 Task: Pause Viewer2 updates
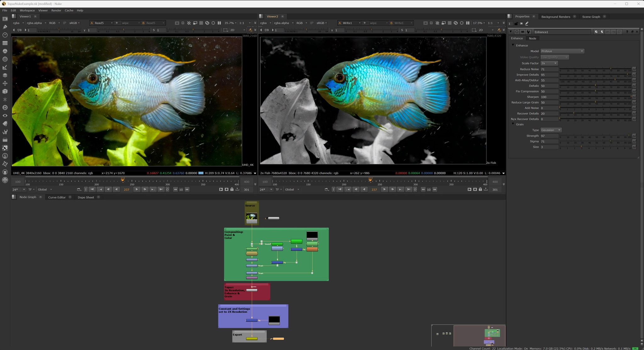tap(468, 23)
